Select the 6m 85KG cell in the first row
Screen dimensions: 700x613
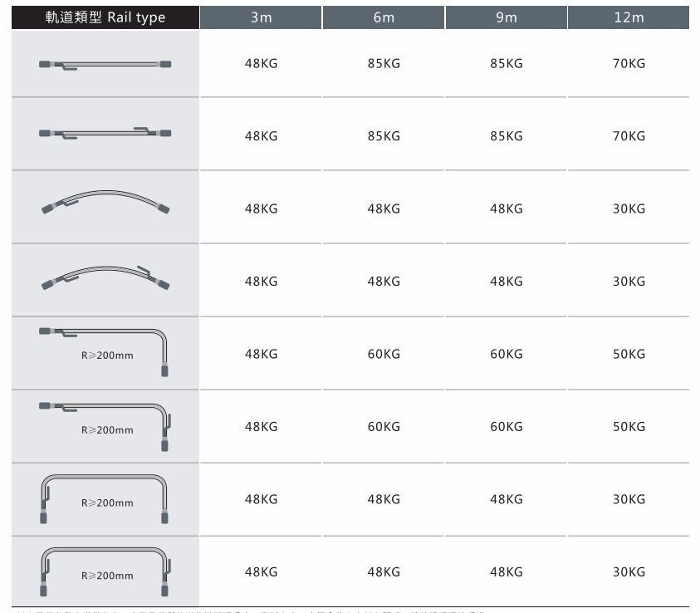click(384, 64)
